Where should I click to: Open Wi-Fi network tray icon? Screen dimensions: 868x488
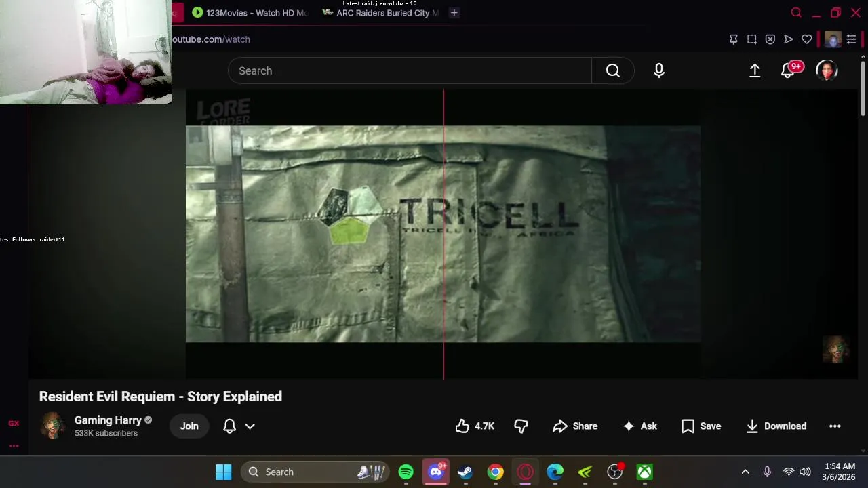[788, 472]
